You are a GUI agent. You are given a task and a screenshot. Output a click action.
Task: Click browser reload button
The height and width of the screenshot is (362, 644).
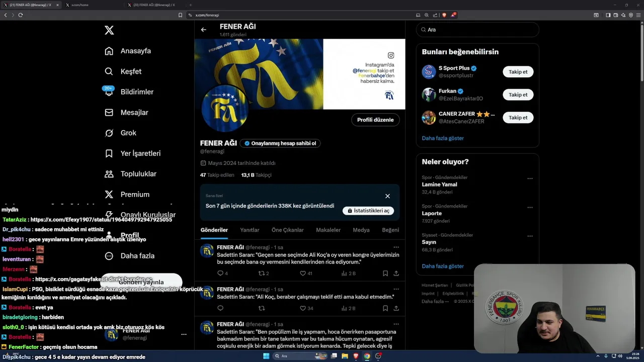21,15
